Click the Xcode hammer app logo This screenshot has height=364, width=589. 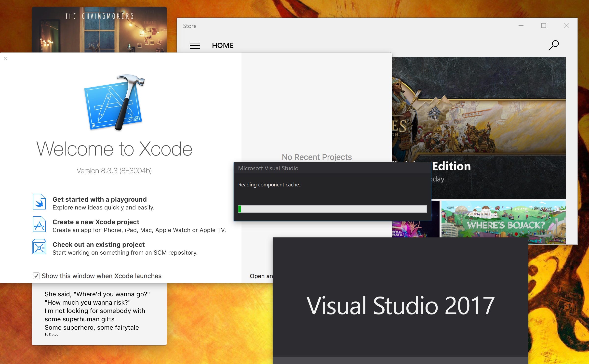[114, 102]
